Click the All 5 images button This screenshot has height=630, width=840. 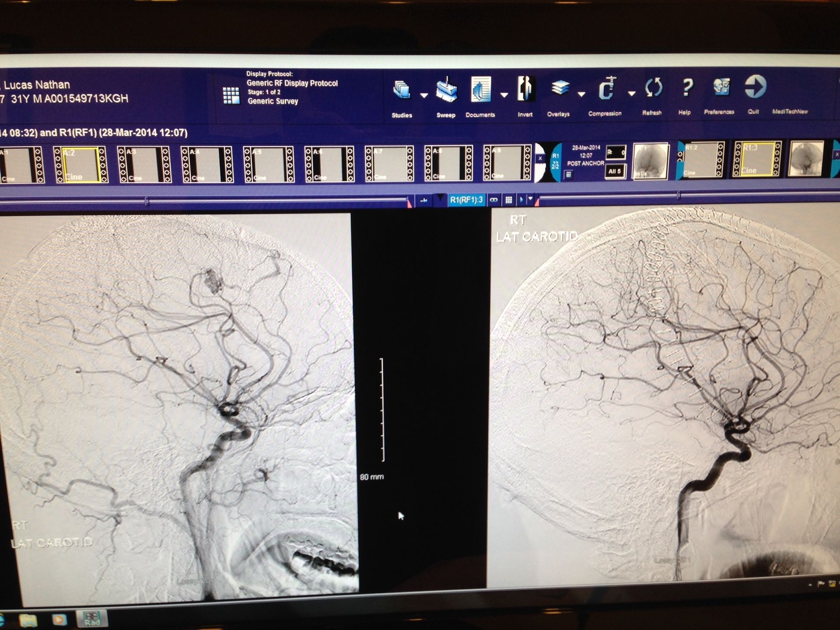615,171
